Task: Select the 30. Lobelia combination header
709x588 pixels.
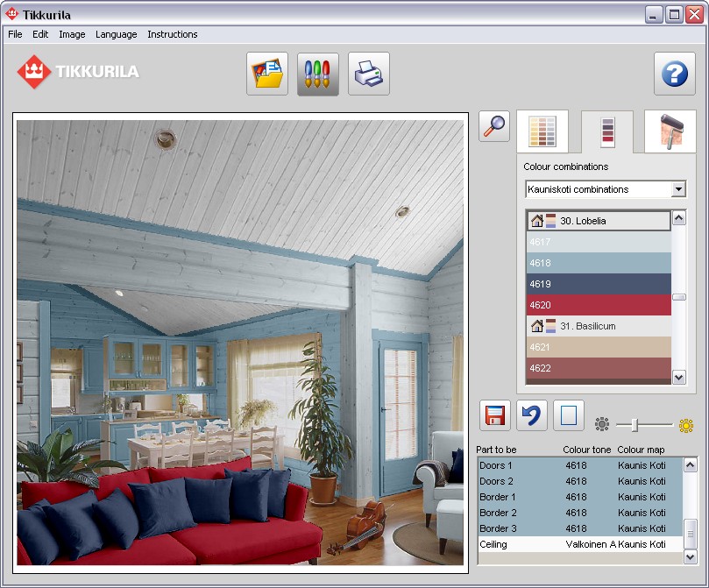Action: pos(599,221)
